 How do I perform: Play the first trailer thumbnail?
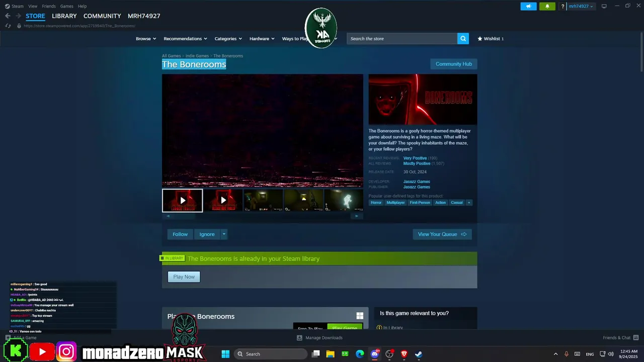[x=183, y=200]
